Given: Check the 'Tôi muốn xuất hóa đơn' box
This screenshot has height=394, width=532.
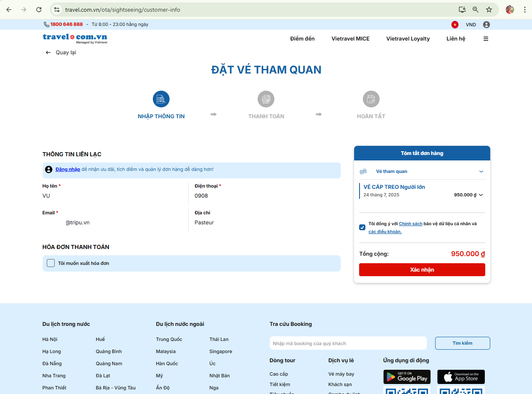Looking at the screenshot, I should click(x=51, y=263).
